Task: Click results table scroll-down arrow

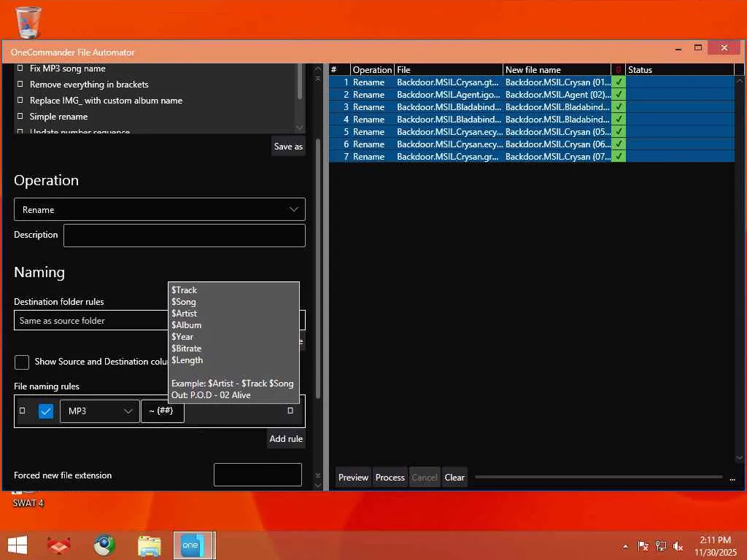Action: [x=740, y=458]
